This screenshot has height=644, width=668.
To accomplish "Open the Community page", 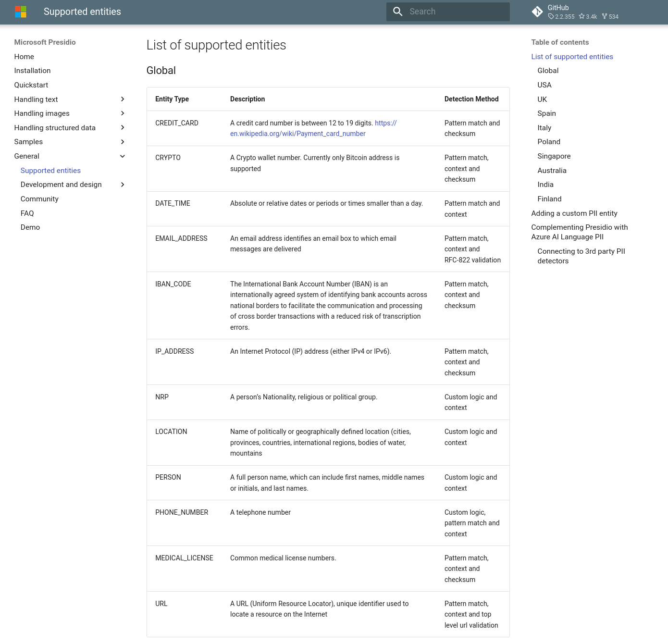I will click(x=39, y=199).
